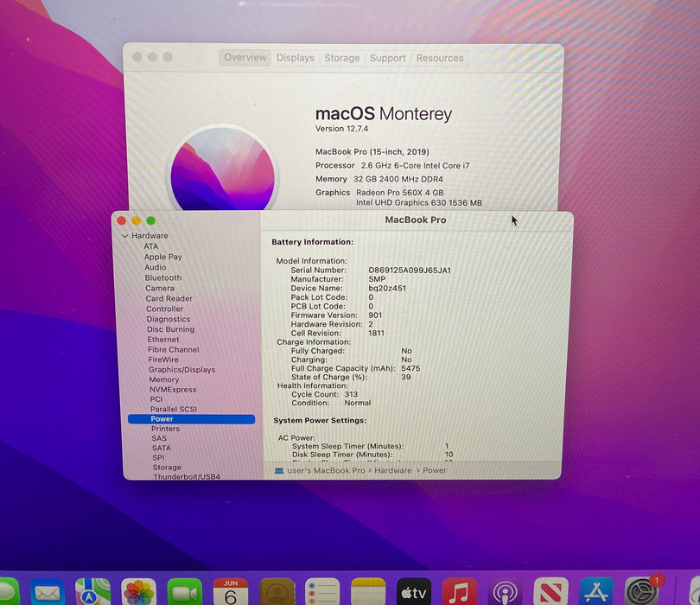Select PCI in the sidebar
Image resolution: width=700 pixels, height=605 pixels.
click(156, 399)
